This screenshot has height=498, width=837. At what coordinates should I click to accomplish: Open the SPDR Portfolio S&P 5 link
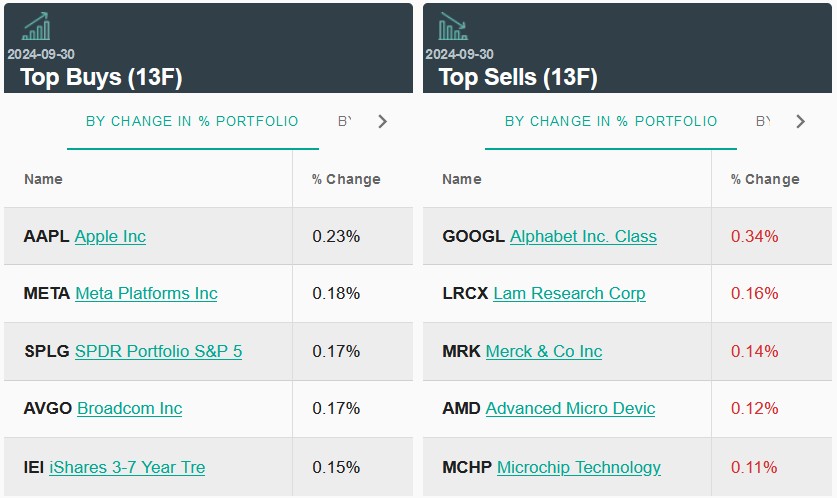(x=158, y=352)
